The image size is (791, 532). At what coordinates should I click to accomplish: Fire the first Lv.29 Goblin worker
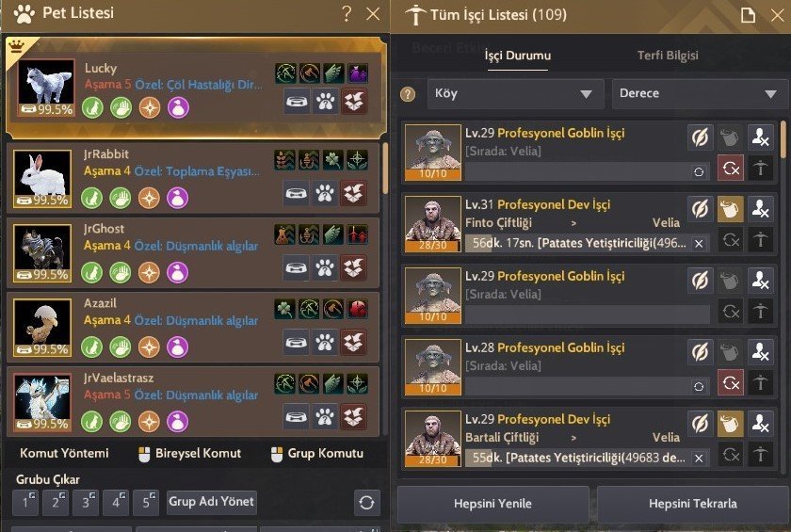point(760,137)
